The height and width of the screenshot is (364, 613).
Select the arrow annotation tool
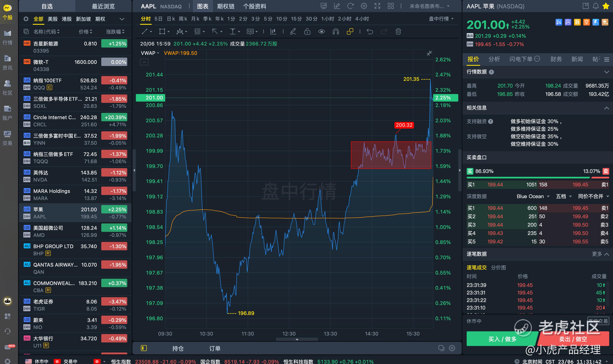[215, 31]
